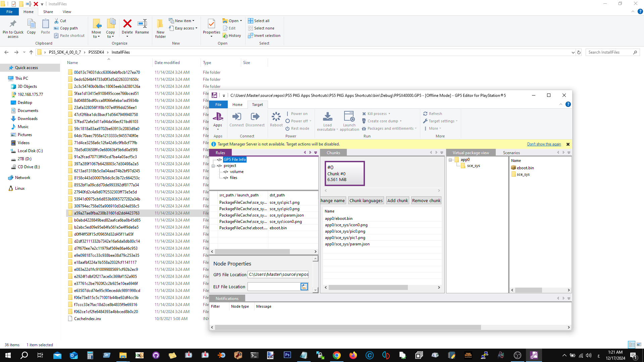Open Easy access dropdown in Explorer

pyautogui.click(x=183, y=28)
